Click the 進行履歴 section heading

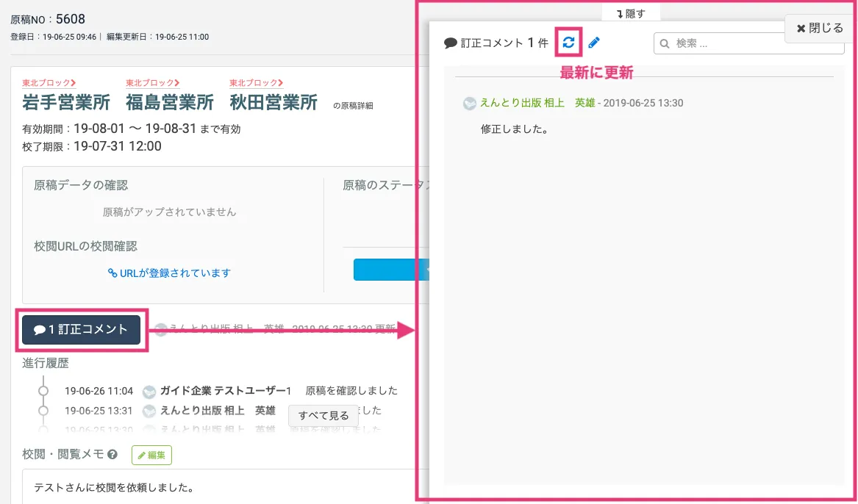click(46, 364)
